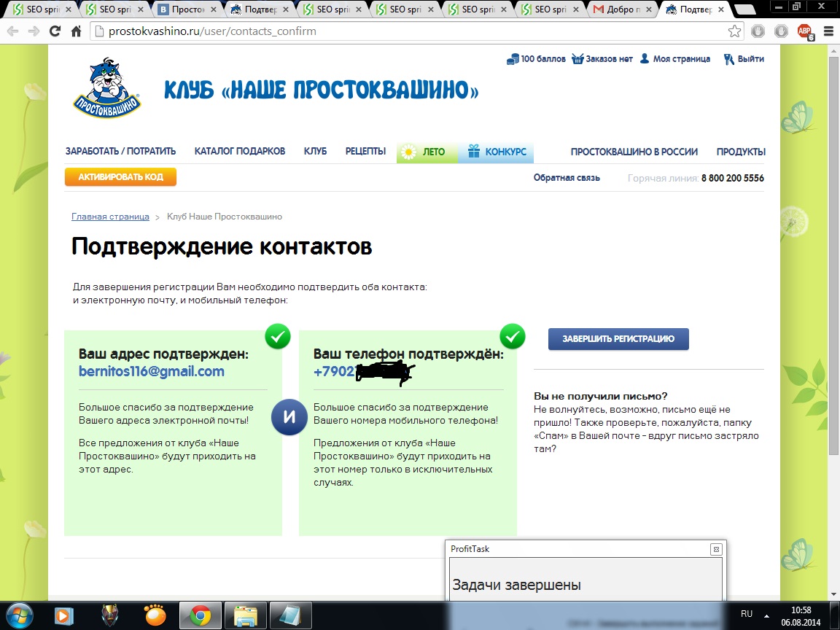Open the Клуб menu item
The height and width of the screenshot is (630, 840).
tap(315, 152)
